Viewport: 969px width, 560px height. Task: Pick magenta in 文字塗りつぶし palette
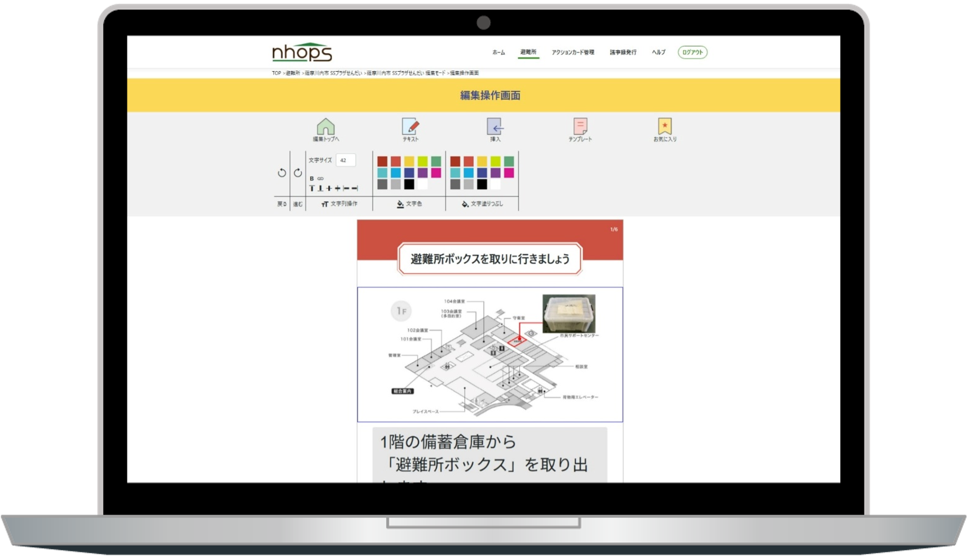509,173
